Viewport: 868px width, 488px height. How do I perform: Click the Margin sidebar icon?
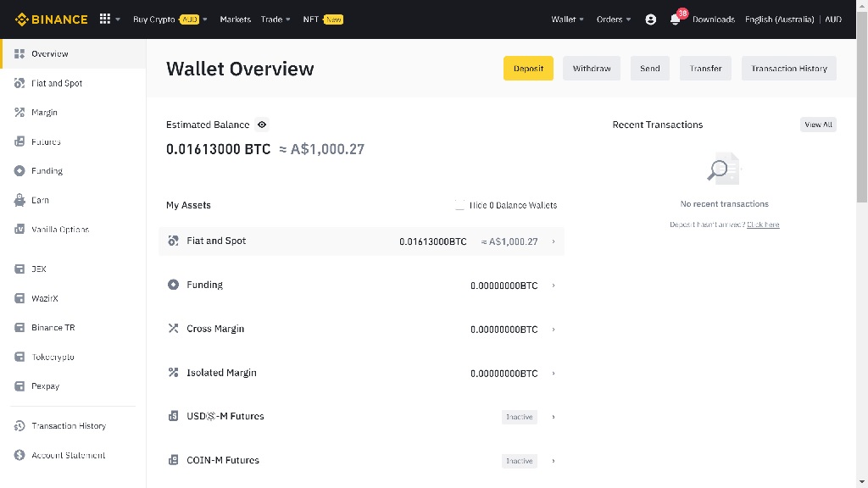(19, 113)
